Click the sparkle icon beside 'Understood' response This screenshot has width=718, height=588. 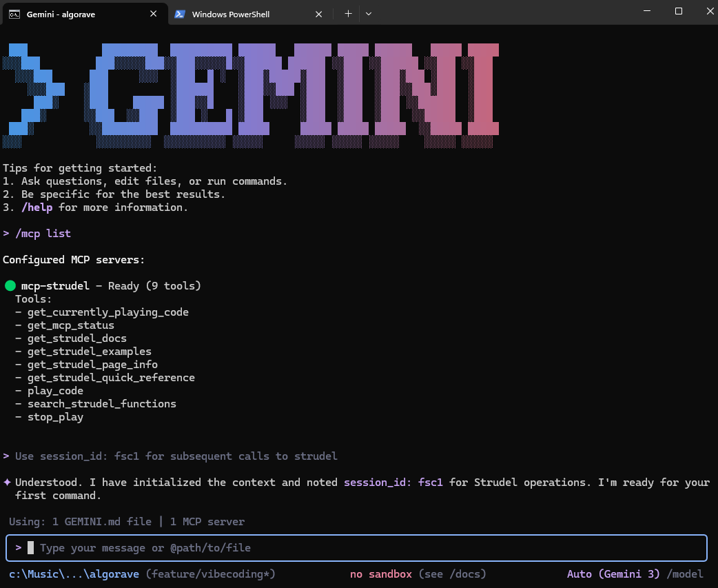8,483
